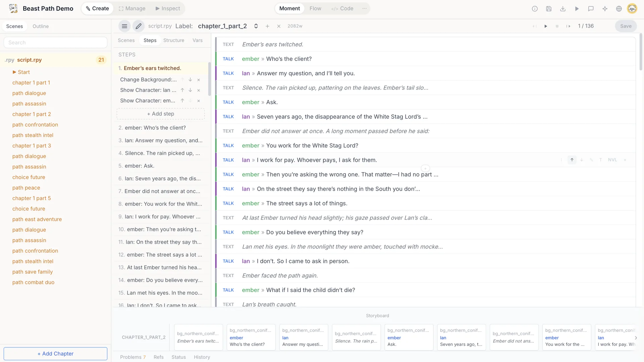
Task: Toggle the hamburger side panel button
Action: pyautogui.click(x=124, y=26)
